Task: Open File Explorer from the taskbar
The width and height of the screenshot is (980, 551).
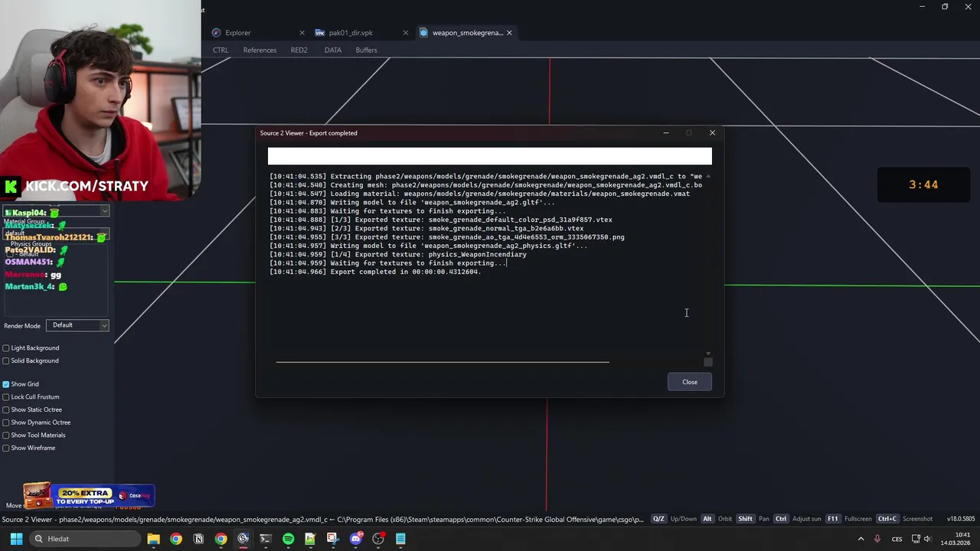Action: coord(153,539)
